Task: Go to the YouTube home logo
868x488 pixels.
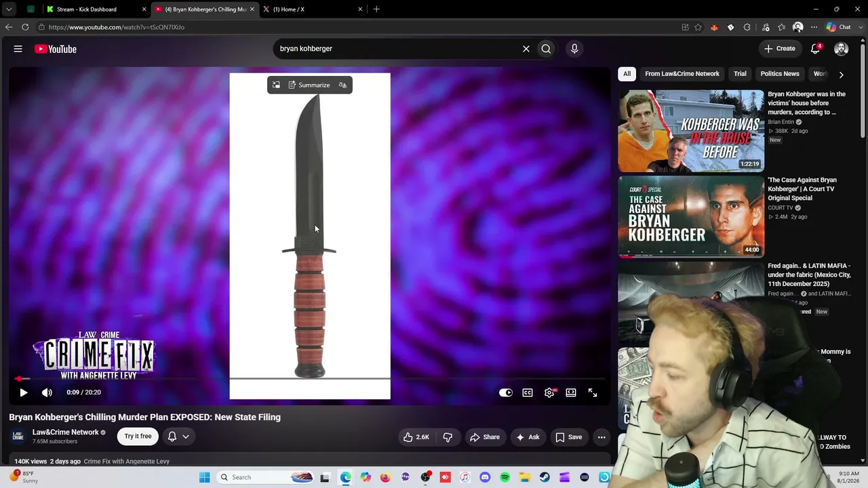Action: (x=56, y=49)
